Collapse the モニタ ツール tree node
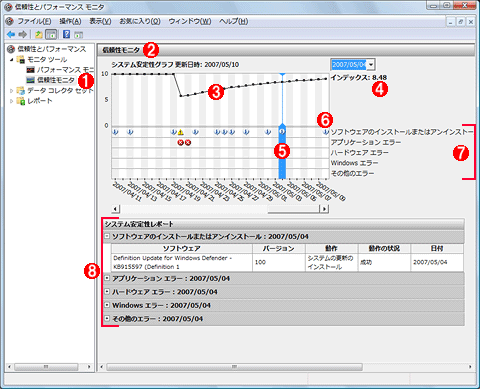The height and width of the screenshot is (389, 480). coord(11,59)
